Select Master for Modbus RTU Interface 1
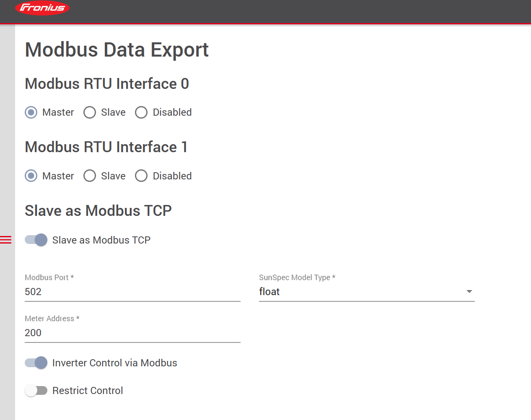The image size is (531, 420). (31, 176)
